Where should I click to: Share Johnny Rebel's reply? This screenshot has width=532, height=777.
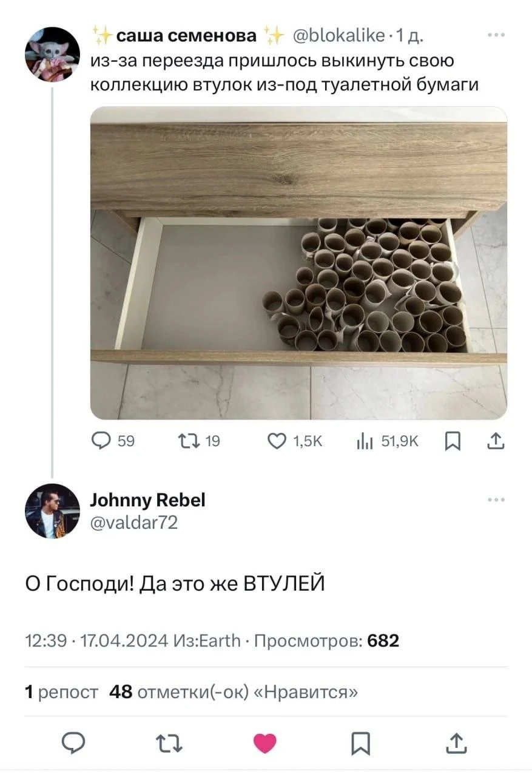click(457, 743)
